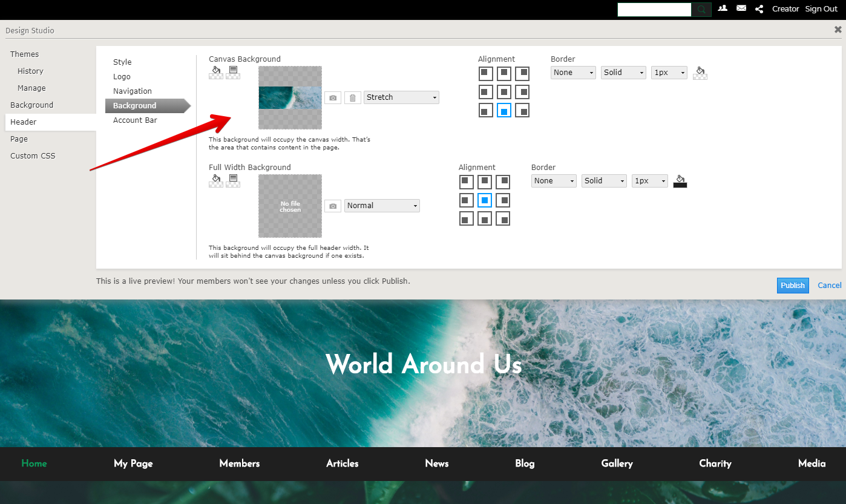The width and height of the screenshot is (846, 504).
Task: Delete Canvas Background image with trash icon
Action: (353, 97)
